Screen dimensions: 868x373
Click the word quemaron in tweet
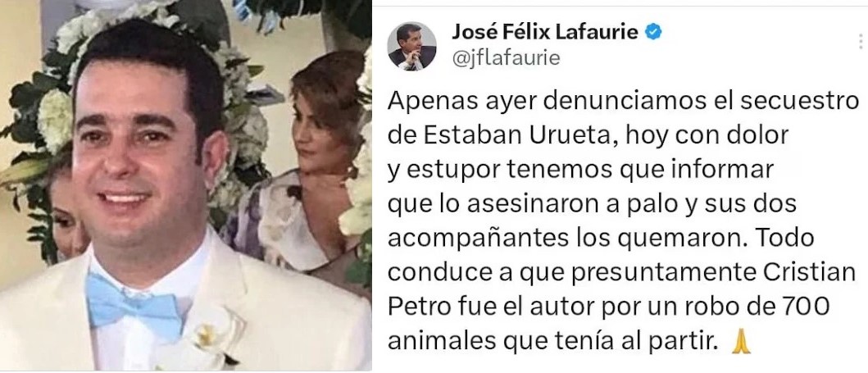pyautogui.click(x=666, y=239)
